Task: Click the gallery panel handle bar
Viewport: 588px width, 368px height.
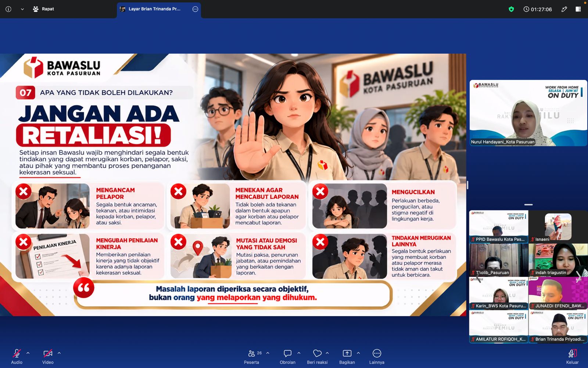Action: (x=528, y=205)
